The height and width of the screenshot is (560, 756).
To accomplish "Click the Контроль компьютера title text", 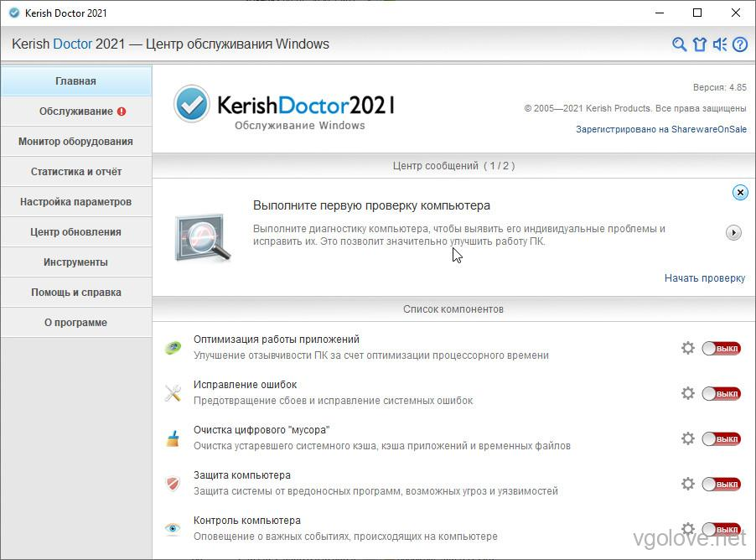I will [x=247, y=521].
